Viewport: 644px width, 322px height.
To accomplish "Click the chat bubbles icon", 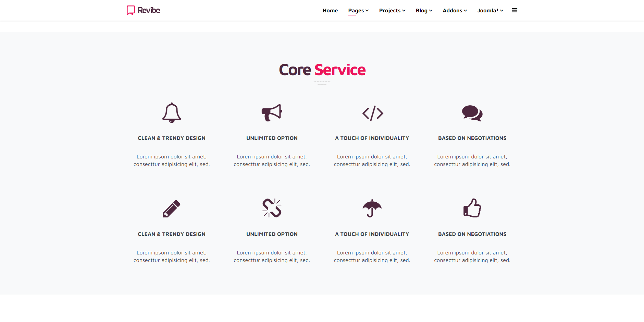I will [x=472, y=113].
